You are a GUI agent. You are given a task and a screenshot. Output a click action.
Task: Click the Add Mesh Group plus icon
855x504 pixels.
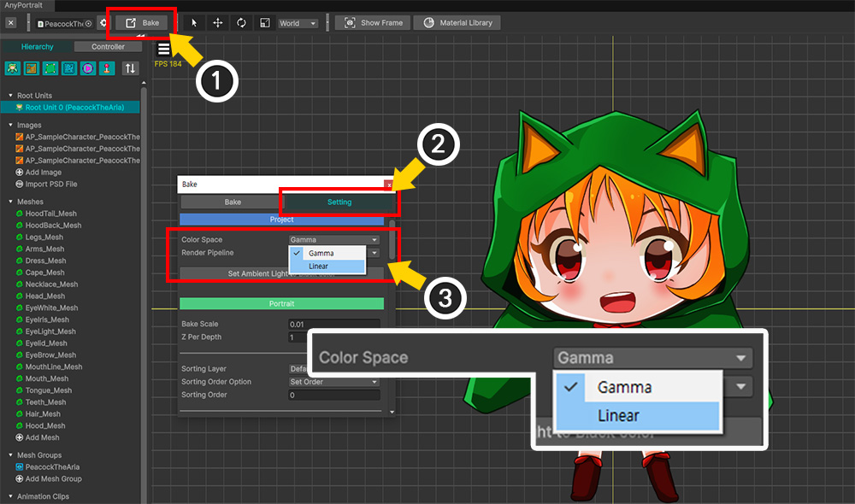[20, 479]
